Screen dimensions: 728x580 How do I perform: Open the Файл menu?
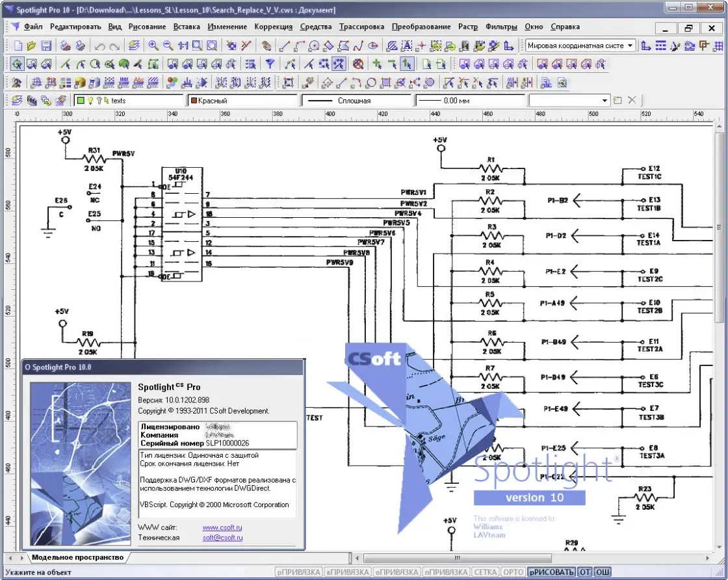pos(33,27)
